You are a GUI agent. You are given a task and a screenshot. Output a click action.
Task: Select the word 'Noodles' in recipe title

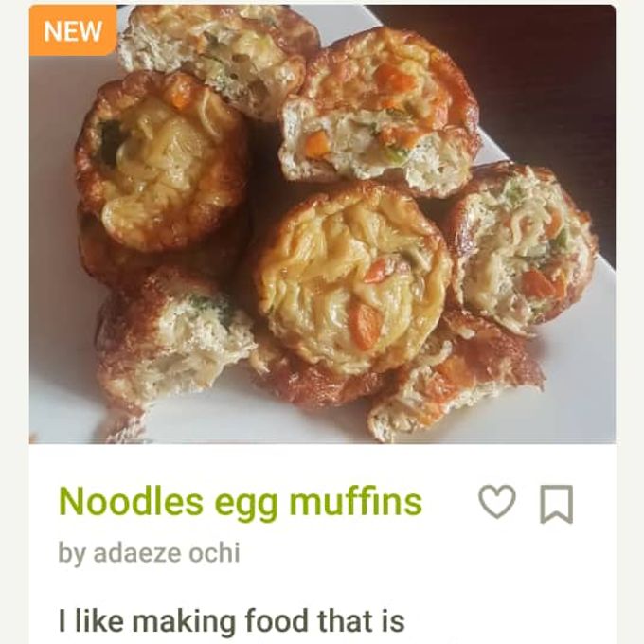131,502
